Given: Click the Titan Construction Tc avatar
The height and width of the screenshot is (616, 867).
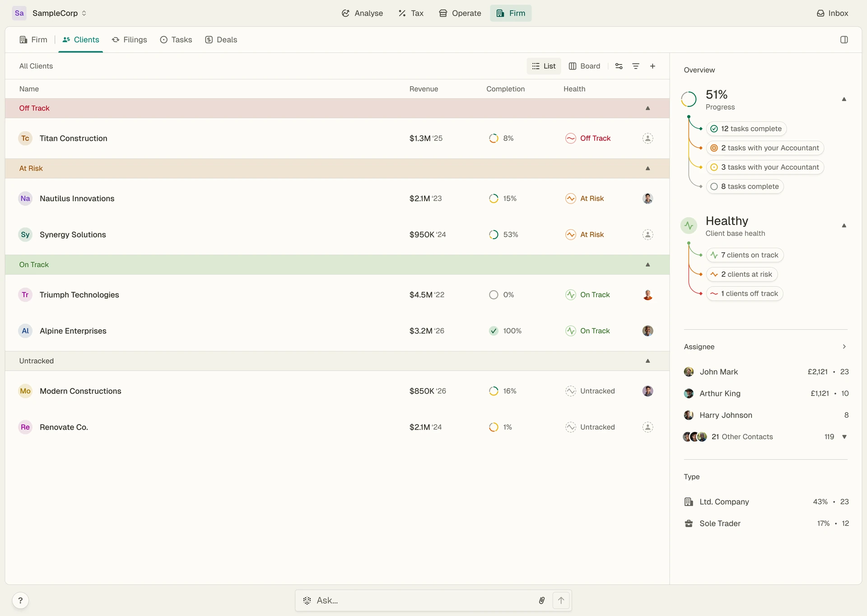Looking at the screenshot, I should point(25,138).
